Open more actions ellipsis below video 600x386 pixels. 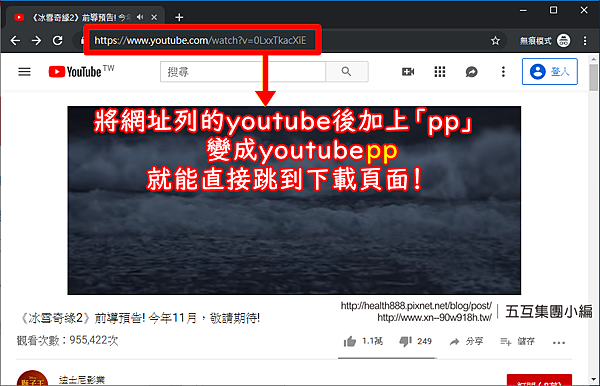[x=559, y=342]
